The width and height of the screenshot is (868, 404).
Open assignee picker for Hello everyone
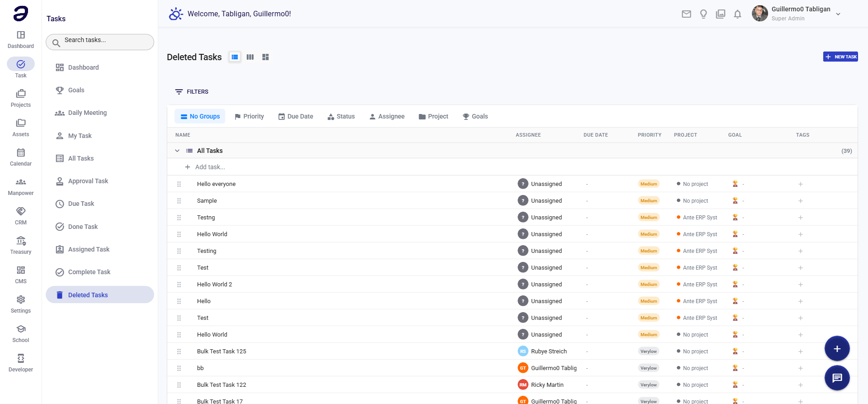point(540,184)
